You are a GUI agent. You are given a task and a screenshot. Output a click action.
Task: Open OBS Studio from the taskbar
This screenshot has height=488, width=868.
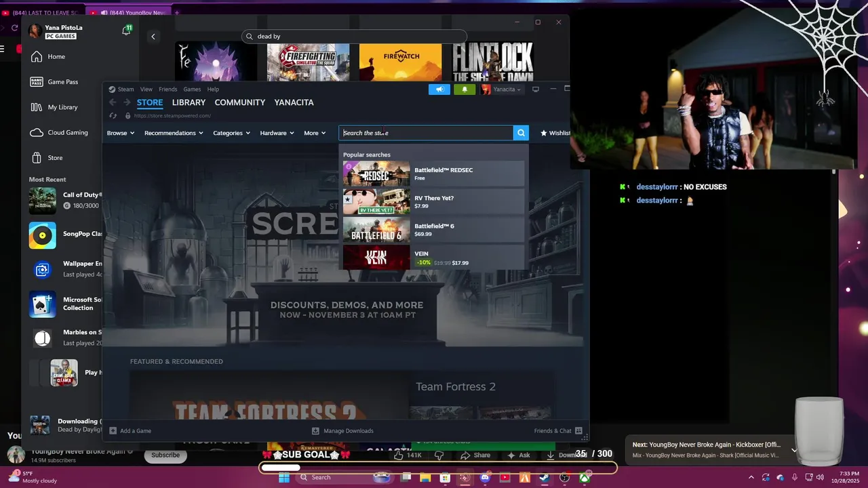pos(564,478)
